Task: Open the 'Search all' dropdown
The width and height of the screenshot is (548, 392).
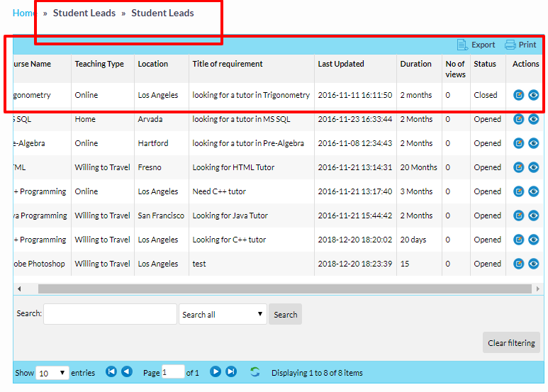Action: point(223,315)
